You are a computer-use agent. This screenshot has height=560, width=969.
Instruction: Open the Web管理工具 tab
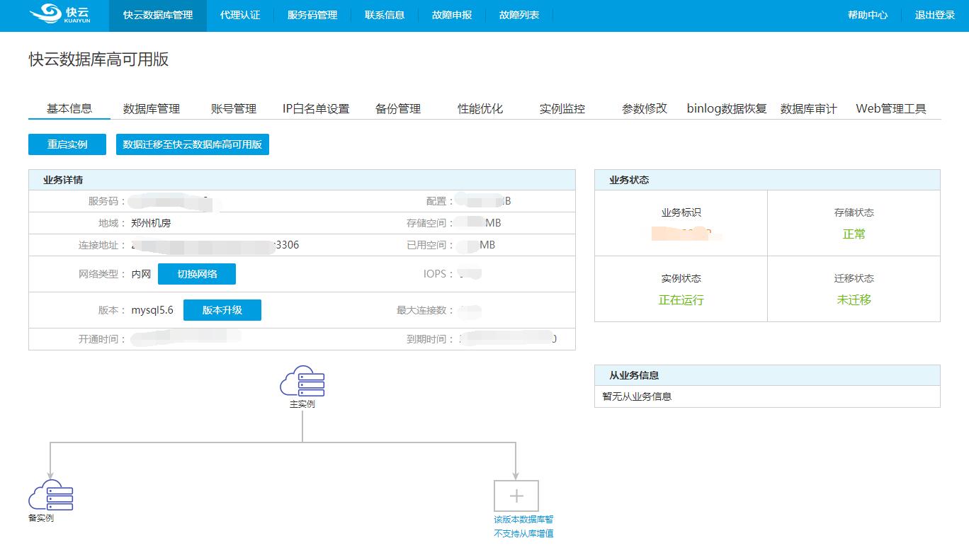pos(891,108)
